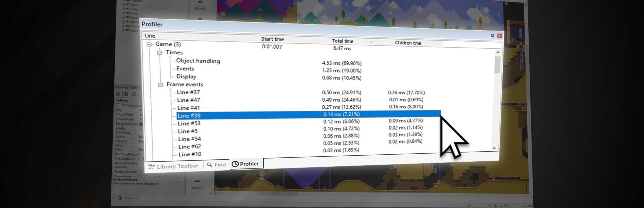The image size is (644, 208).
Task: Open second Properties tab icon
Action: (126, 94)
